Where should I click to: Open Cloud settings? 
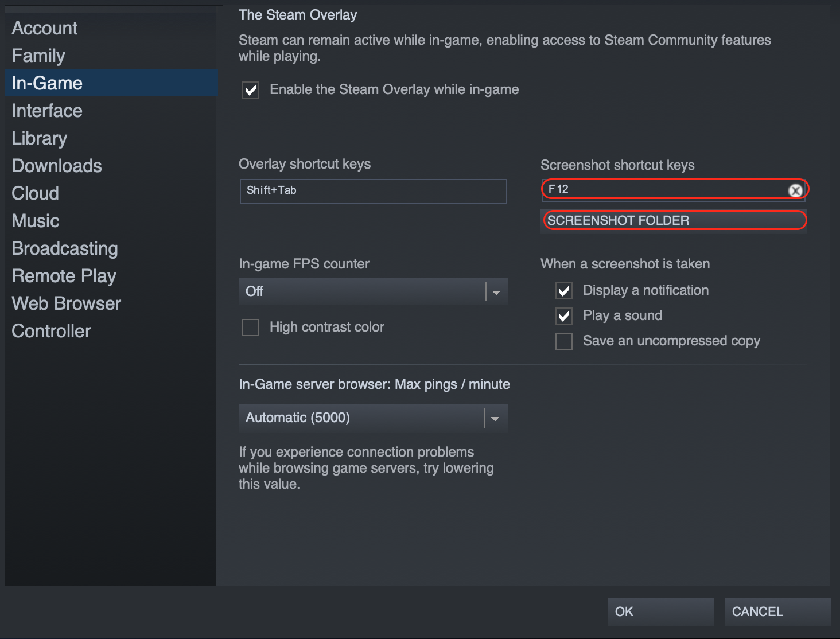coord(111,193)
